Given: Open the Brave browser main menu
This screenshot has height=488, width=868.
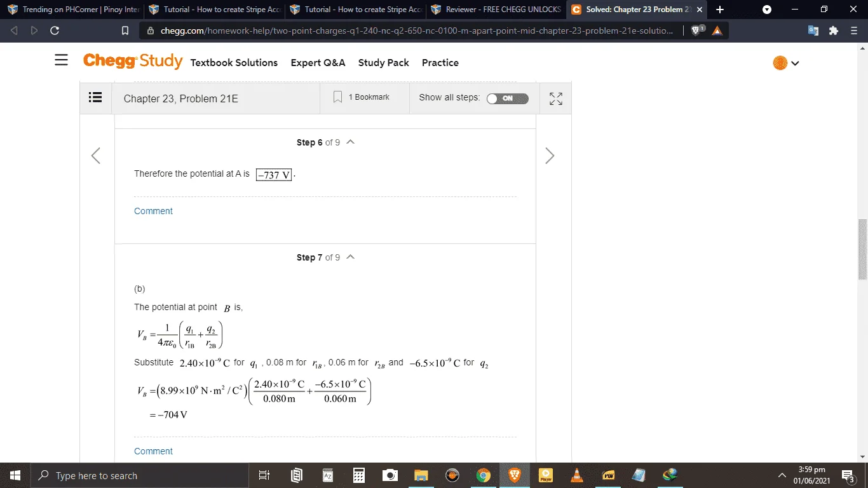Looking at the screenshot, I should tap(854, 30).
